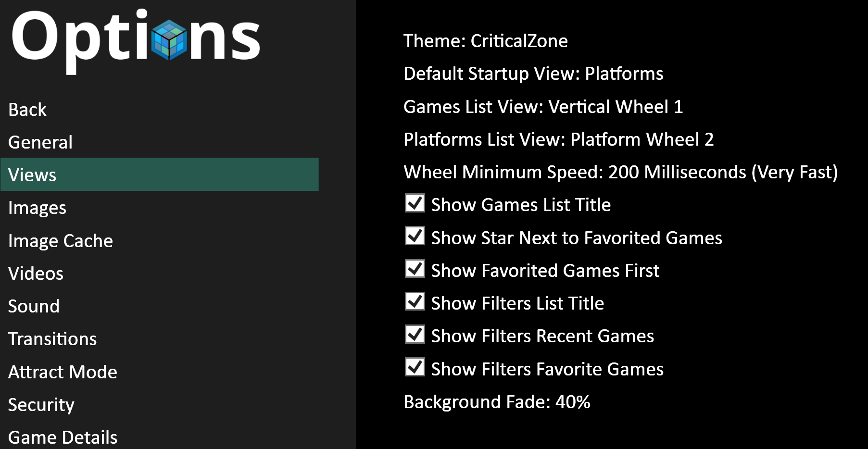The width and height of the screenshot is (868, 449).
Task: Select Platforms List View: Platform Wheel 2
Action: (x=559, y=139)
